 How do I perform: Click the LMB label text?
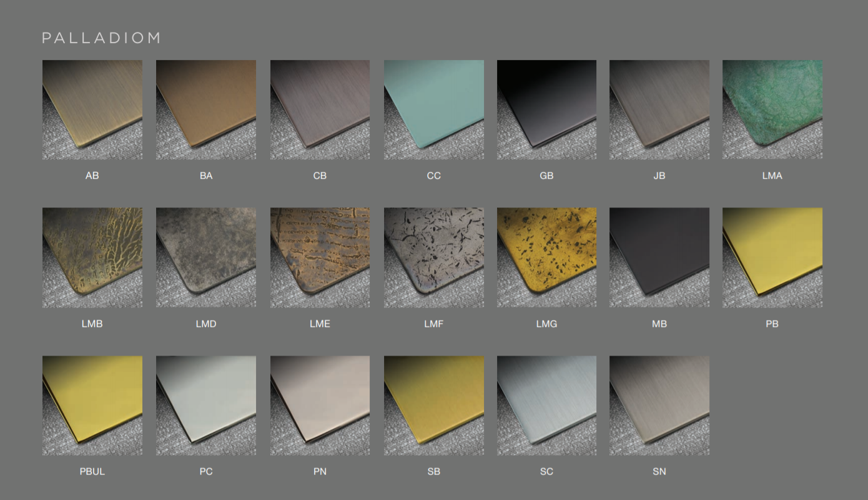[x=92, y=324]
